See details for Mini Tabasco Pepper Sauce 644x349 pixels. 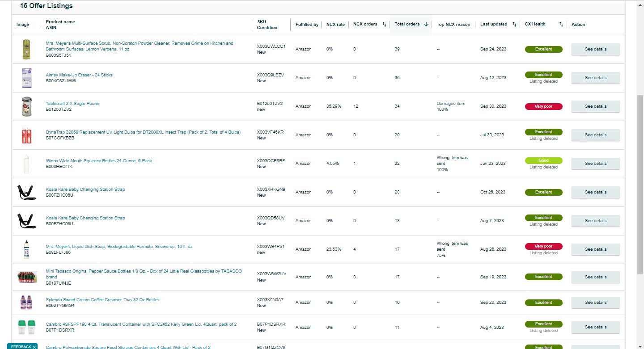click(x=596, y=277)
